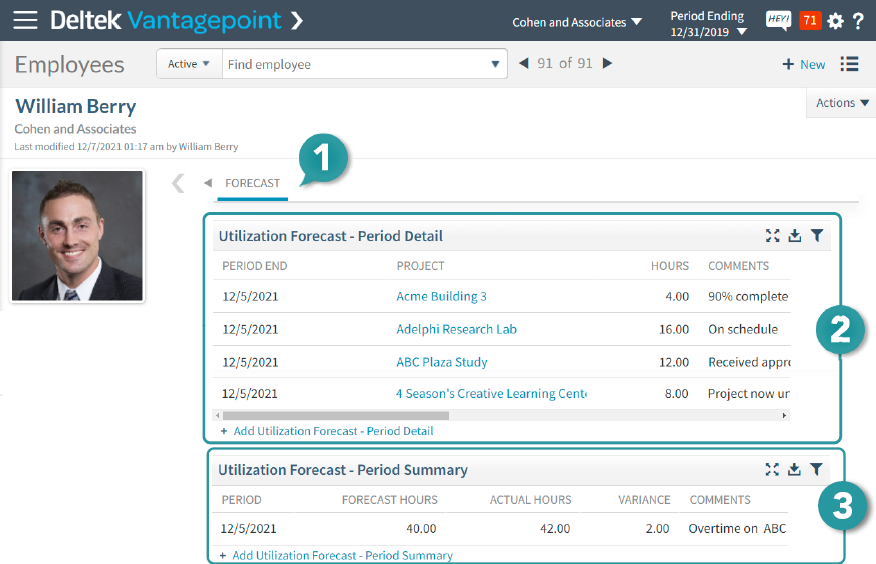Viewport: 876px width, 564px height.
Task: Open the help question mark
Action: 858,21
